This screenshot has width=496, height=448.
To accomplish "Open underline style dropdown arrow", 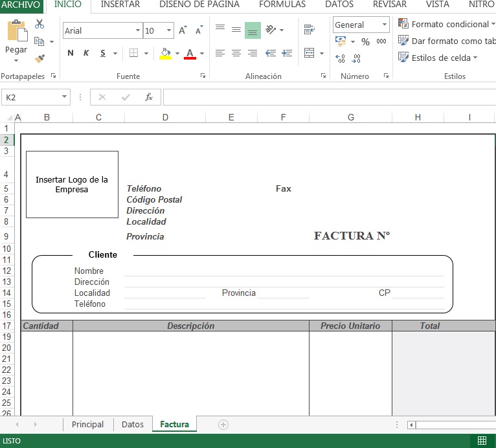I will pyautogui.click(x=115, y=53).
